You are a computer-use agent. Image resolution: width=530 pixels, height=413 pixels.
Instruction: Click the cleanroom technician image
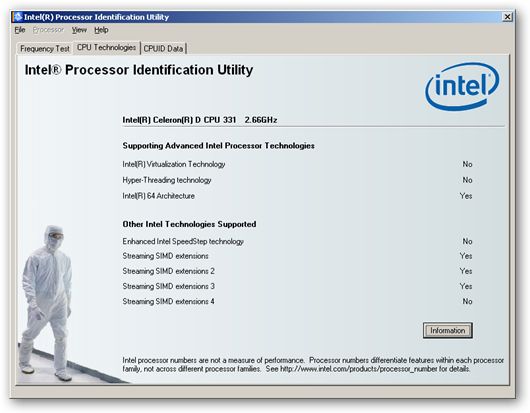(x=46, y=303)
